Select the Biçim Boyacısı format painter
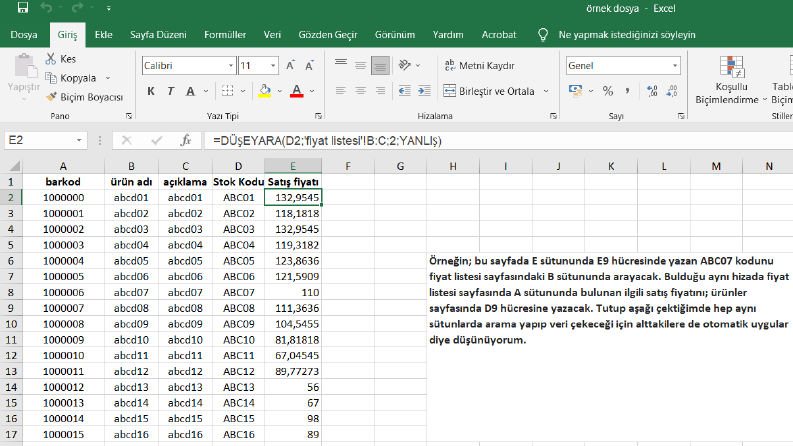The width and height of the screenshot is (793, 446). (84, 97)
